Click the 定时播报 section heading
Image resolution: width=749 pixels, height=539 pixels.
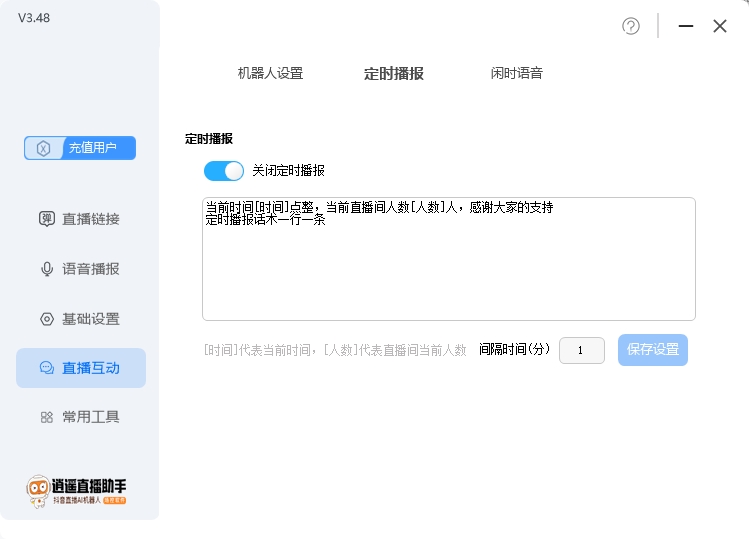click(x=209, y=139)
